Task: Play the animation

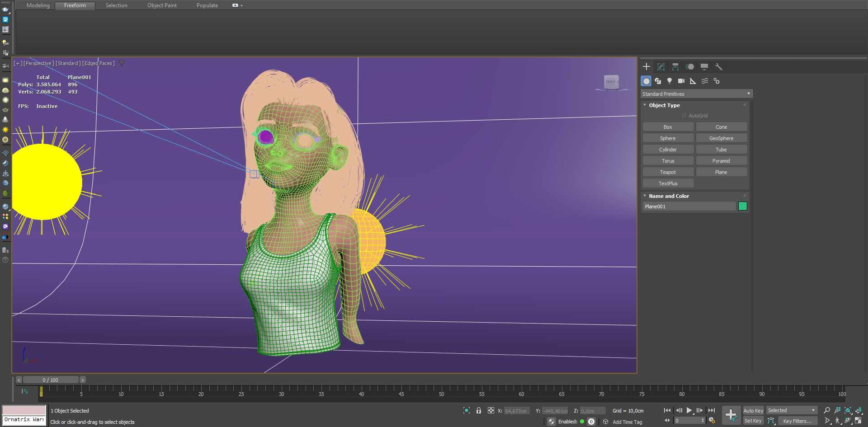Action: 689,410
